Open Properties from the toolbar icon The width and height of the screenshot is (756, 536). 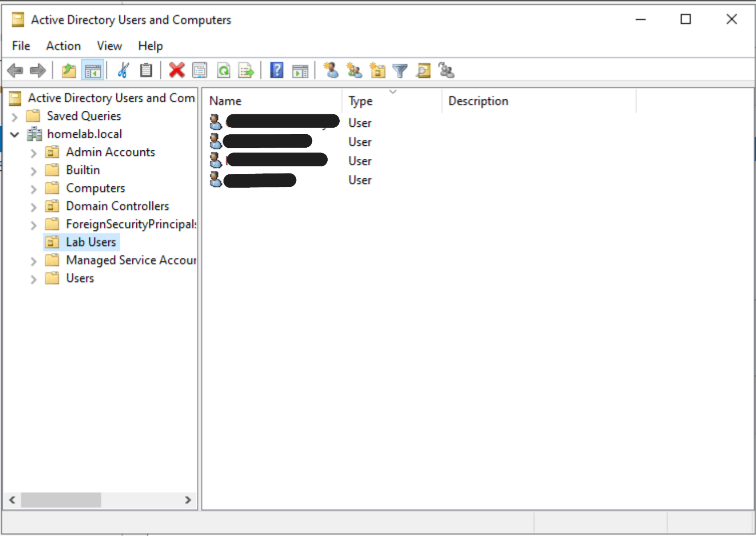coord(199,71)
